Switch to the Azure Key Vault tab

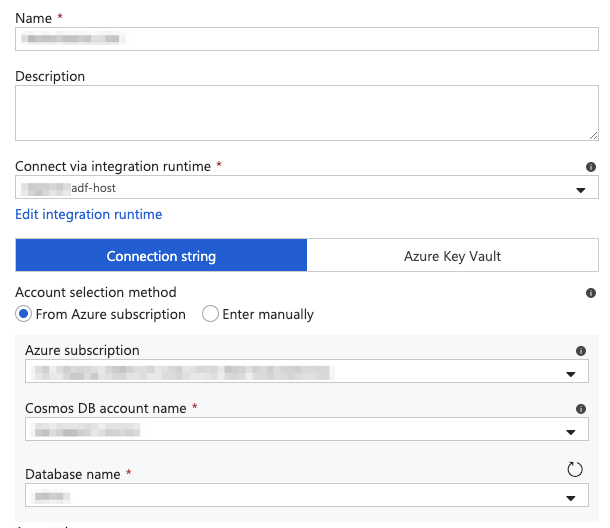pyautogui.click(x=452, y=256)
